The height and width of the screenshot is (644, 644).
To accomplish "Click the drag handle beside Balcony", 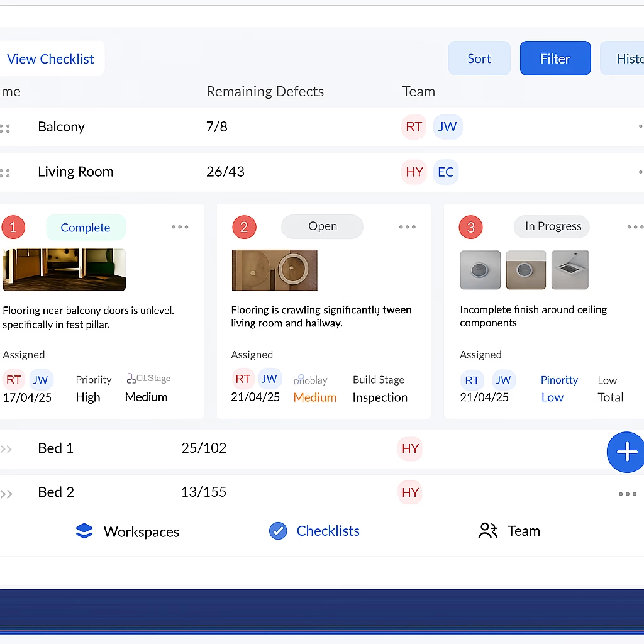I will (5, 128).
